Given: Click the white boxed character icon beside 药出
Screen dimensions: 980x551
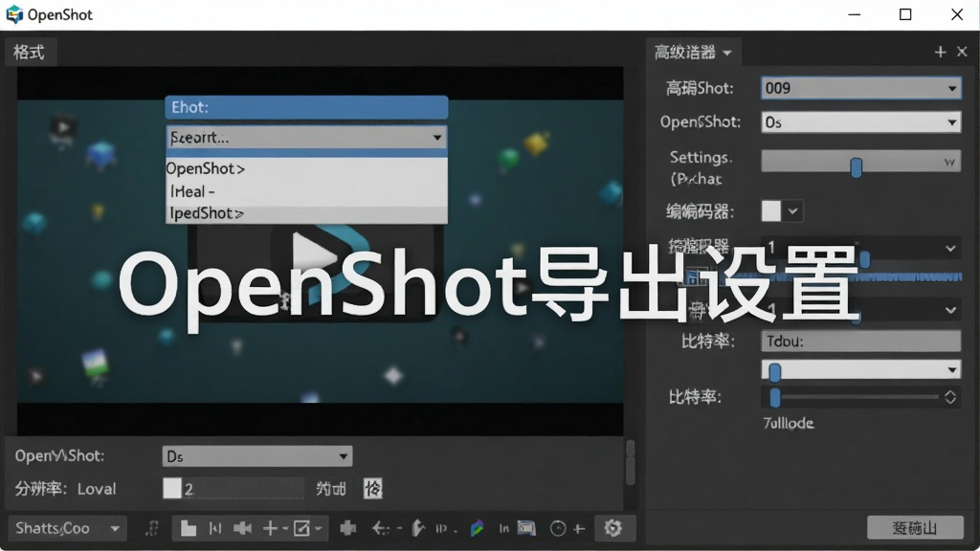Looking at the screenshot, I should coord(372,489).
